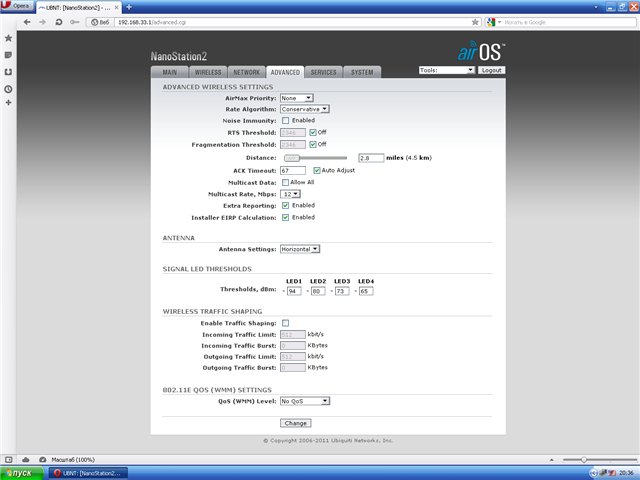Click the Change button
Image resolution: width=640 pixels, height=480 pixels.
pos(296,423)
